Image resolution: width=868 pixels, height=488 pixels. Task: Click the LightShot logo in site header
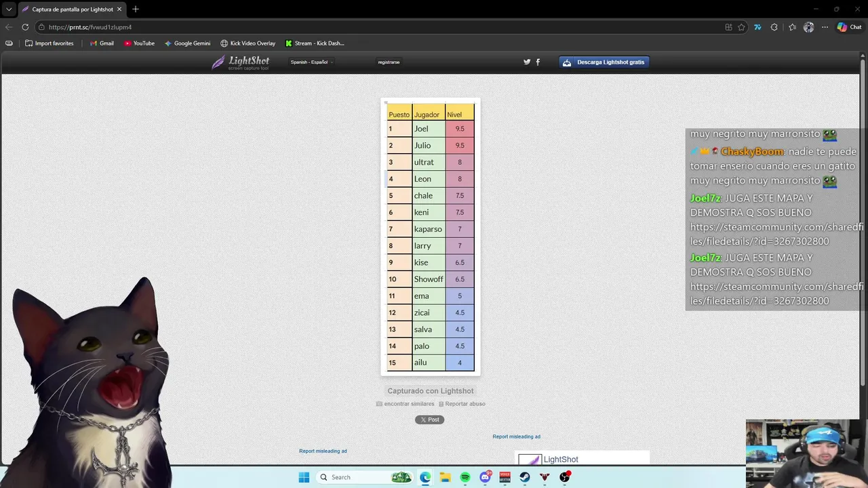click(x=240, y=62)
